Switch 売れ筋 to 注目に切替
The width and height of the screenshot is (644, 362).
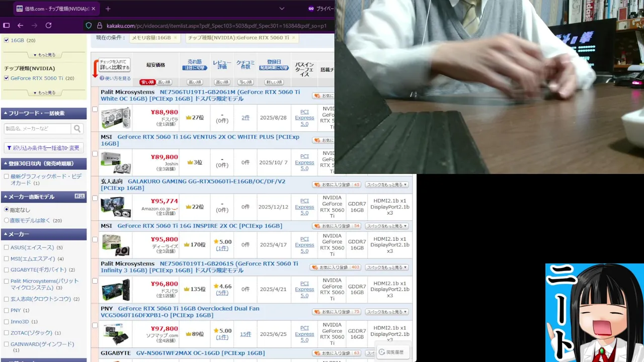(195, 68)
